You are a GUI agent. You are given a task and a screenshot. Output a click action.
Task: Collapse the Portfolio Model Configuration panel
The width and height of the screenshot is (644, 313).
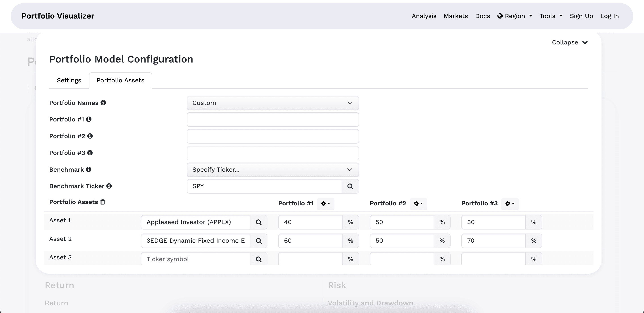570,42
